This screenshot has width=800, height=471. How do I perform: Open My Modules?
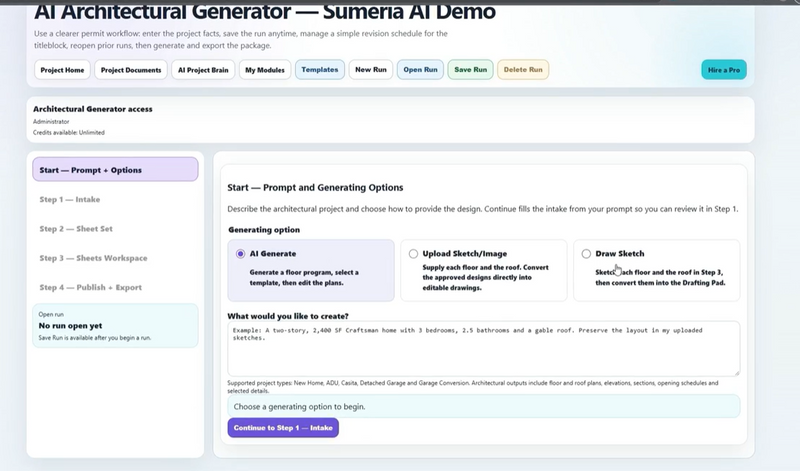coord(265,70)
